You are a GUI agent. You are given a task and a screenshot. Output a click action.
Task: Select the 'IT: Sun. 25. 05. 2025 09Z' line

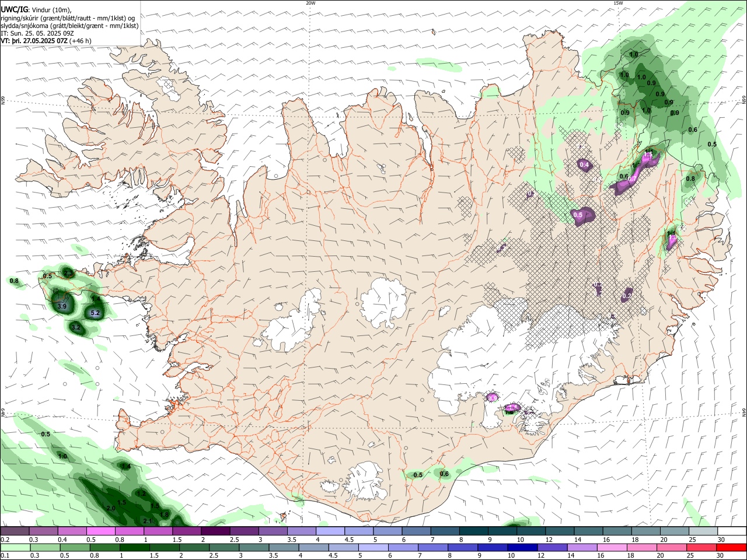pyautogui.click(x=37, y=33)
